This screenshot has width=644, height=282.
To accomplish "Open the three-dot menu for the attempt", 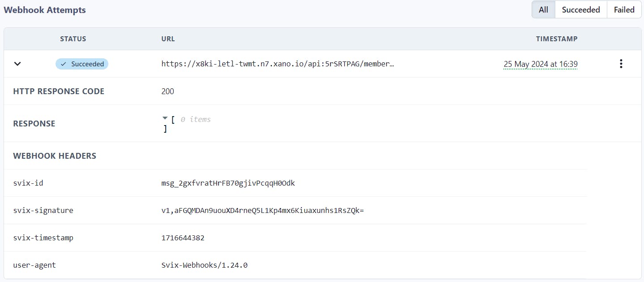I will [621, 64].
